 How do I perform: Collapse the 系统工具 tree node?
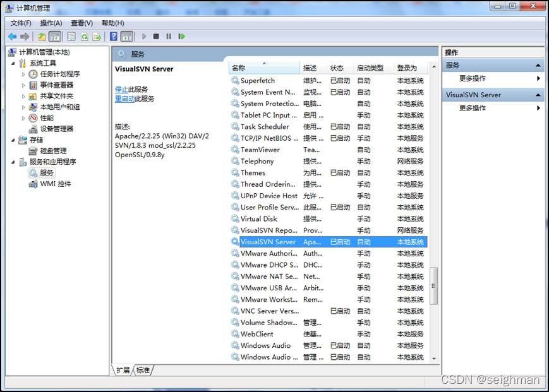click(x=13, y=64)
